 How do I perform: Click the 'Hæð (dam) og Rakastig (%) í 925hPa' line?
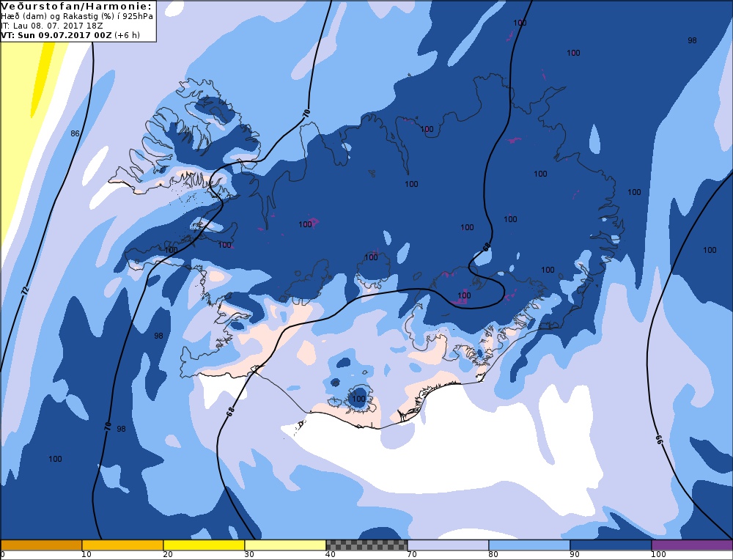click(77, 16)
